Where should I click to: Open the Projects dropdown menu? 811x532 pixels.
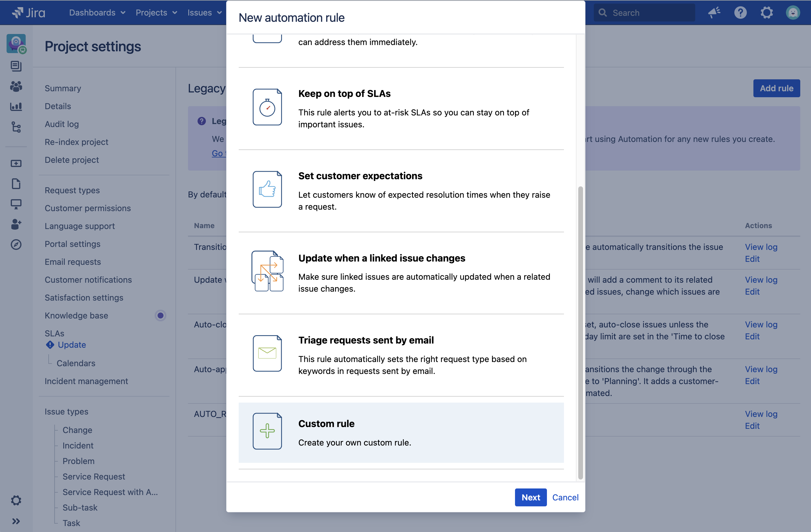[156, 13]
